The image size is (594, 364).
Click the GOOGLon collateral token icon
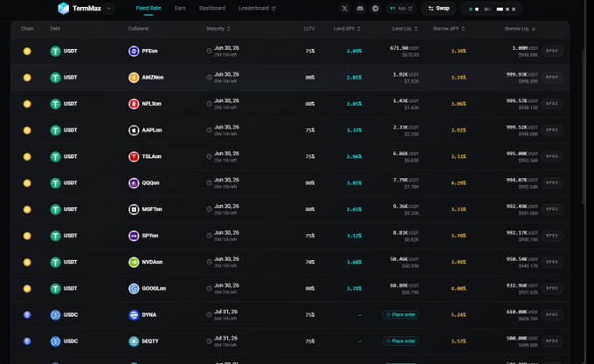coord(134,289)
